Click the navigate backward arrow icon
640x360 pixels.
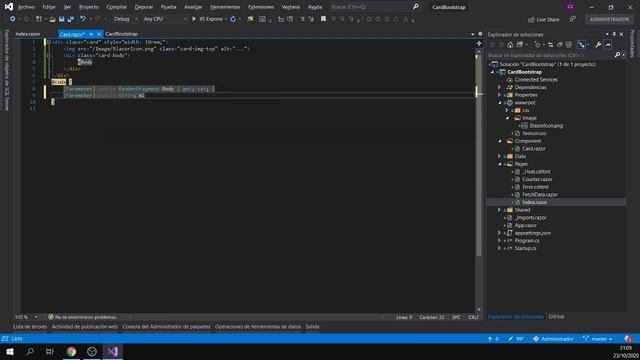coord(12,19)
